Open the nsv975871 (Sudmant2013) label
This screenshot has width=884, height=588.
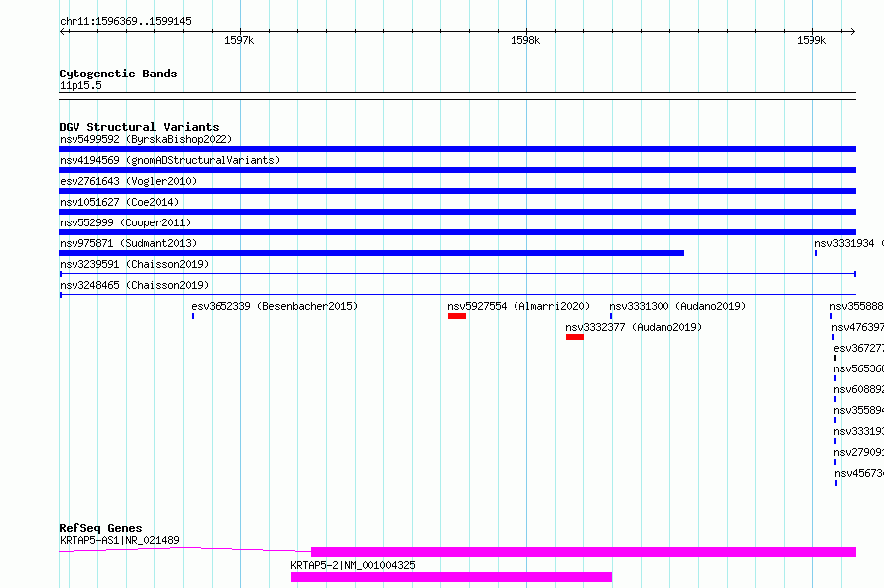(128, 243)
